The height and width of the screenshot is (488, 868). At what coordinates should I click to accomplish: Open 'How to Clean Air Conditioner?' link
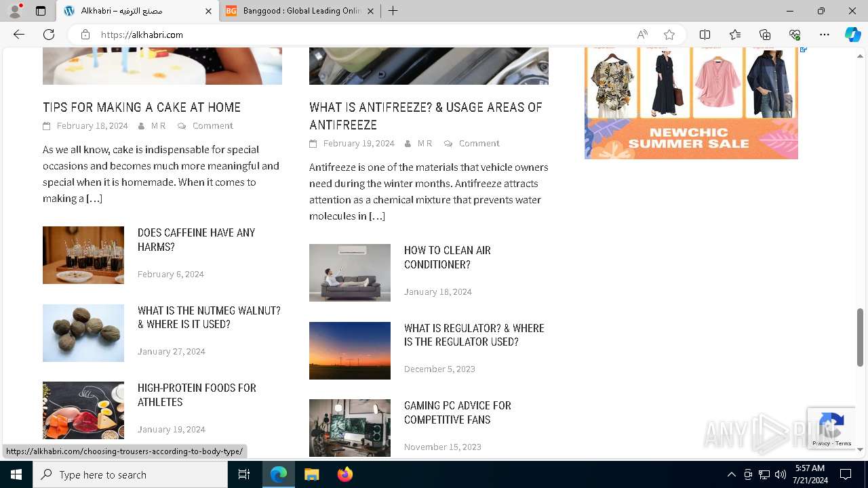[448, 258]
